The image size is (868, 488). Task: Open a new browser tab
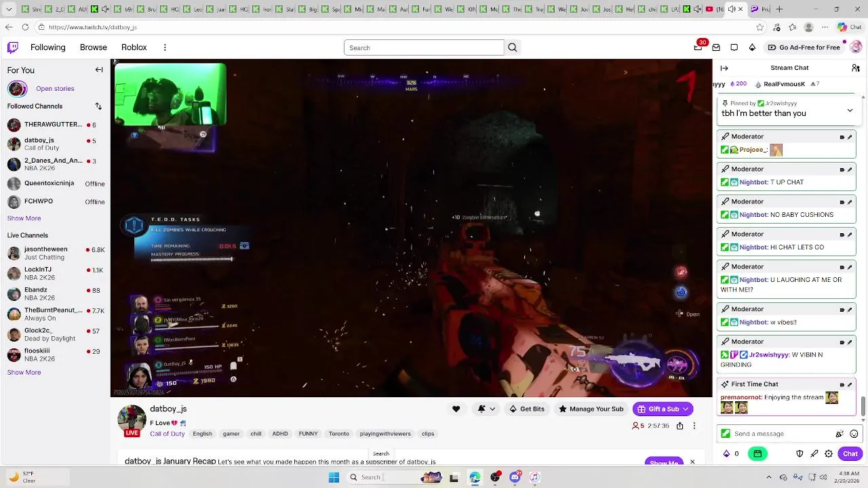pos(779,9)
